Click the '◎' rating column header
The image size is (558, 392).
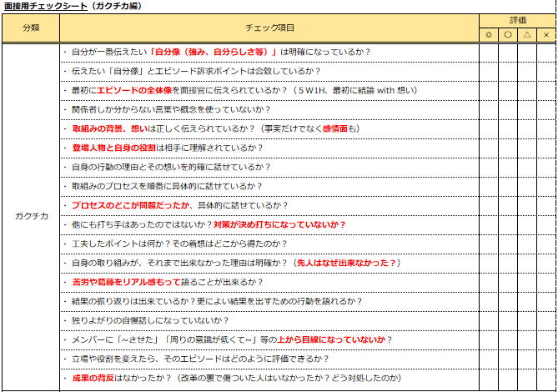(489, 35)
